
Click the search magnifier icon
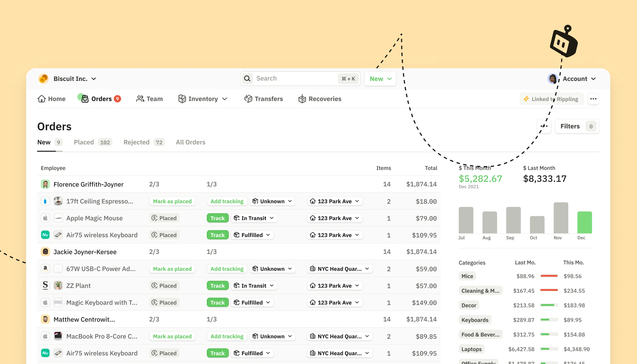tap(247, 78)
